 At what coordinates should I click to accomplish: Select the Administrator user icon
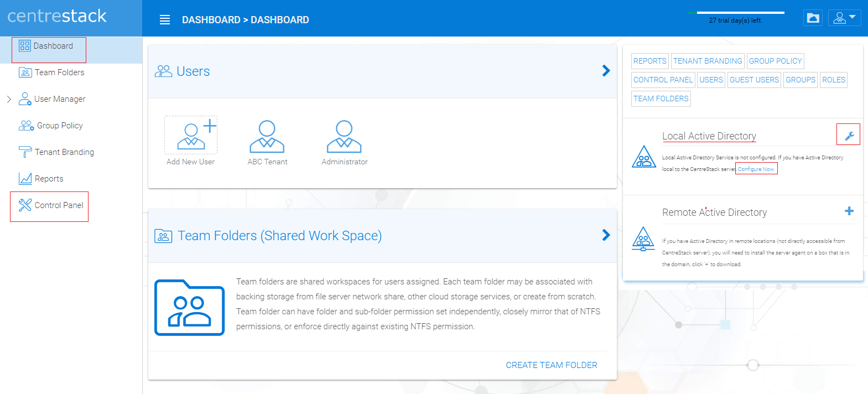click(x=344, y=136)
